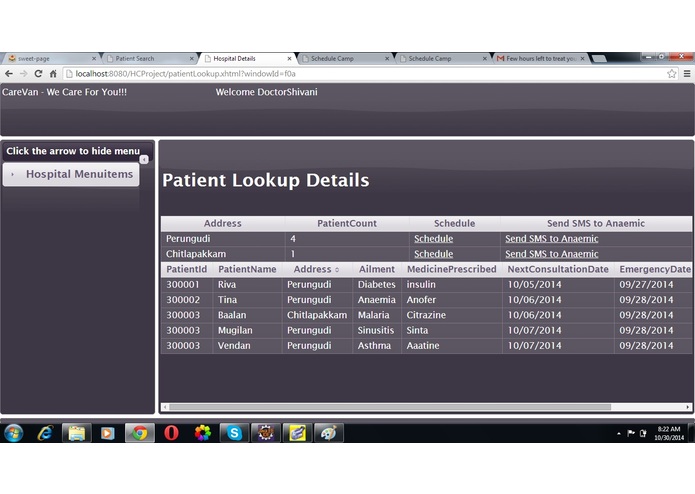695x494 pixels.
Task: Click the NextConsultationDate column header
Action: click(x=558, y=269)
